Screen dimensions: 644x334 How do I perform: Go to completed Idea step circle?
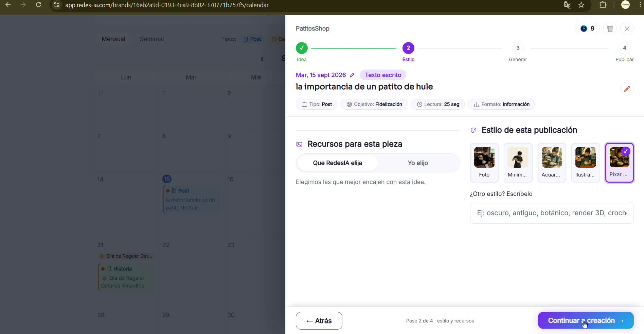click(302, 48)
